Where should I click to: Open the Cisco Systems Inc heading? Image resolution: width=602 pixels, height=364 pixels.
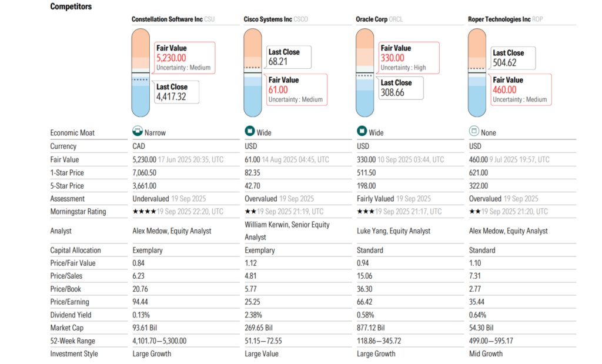click(268, 19)
